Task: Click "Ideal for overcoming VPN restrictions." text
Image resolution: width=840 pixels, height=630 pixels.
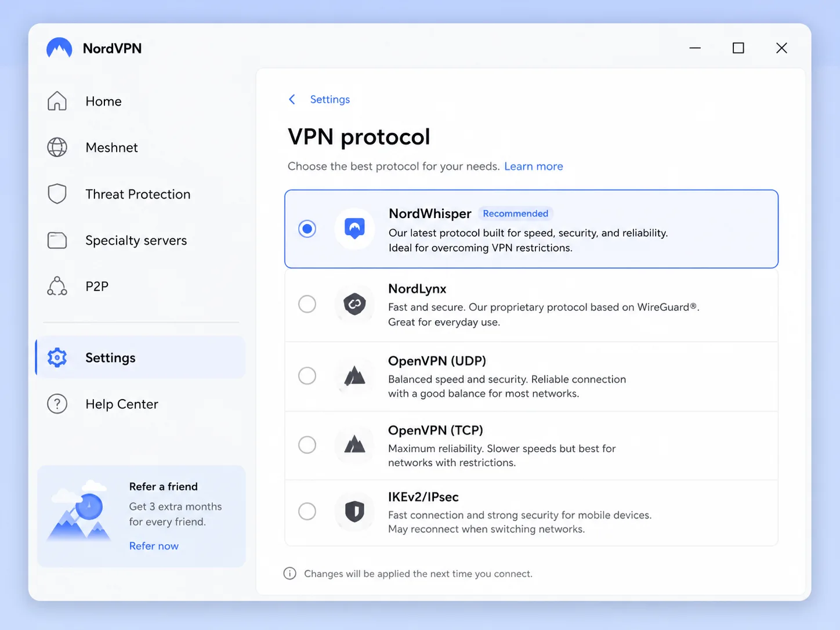Action: tap(480, 248)
